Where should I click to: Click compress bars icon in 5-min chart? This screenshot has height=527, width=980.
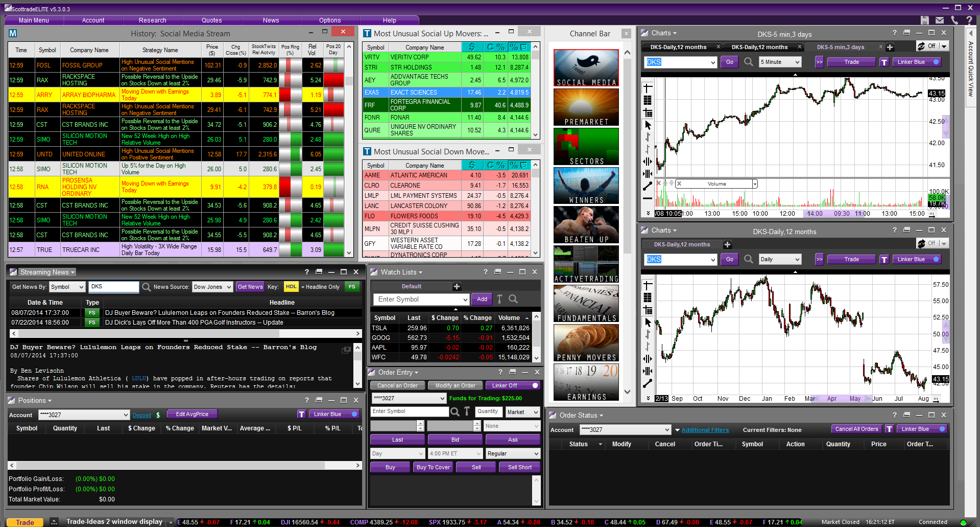point(648,162)
